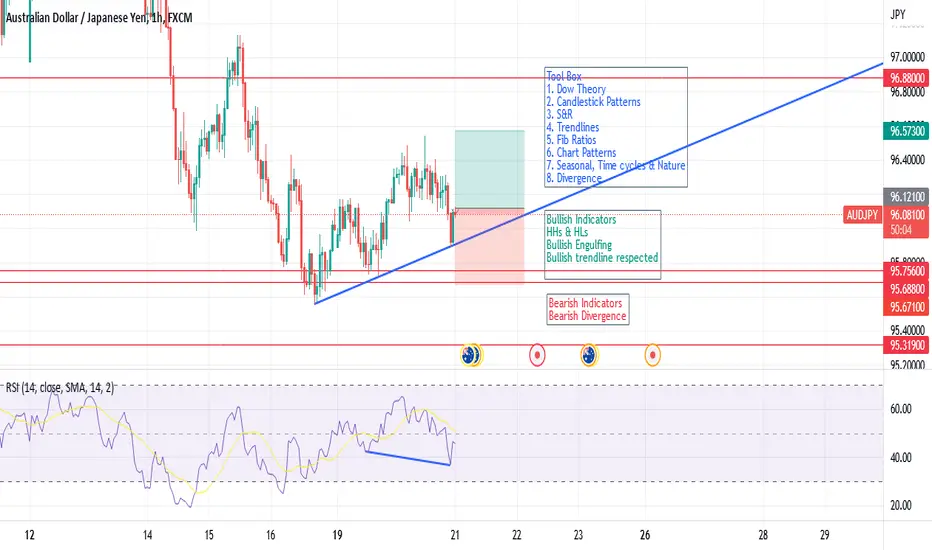Click the '8. Divergence' text line

[x=574, y=178]
